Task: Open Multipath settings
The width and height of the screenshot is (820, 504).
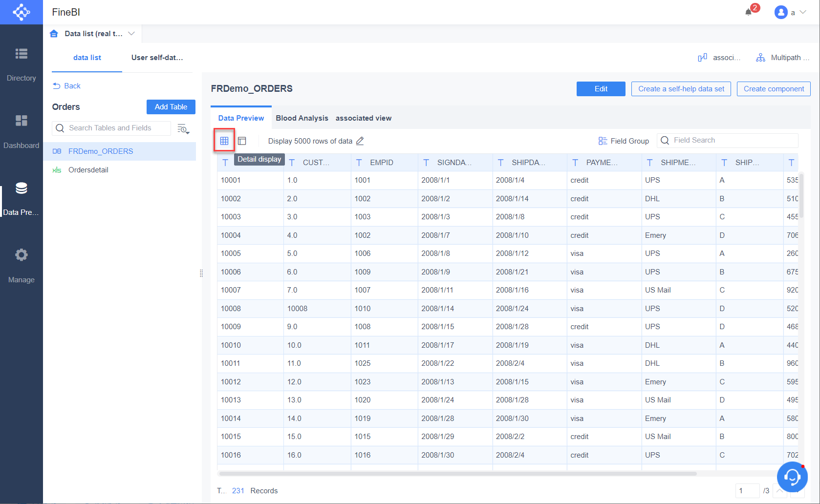Action: tap(782, 58)
